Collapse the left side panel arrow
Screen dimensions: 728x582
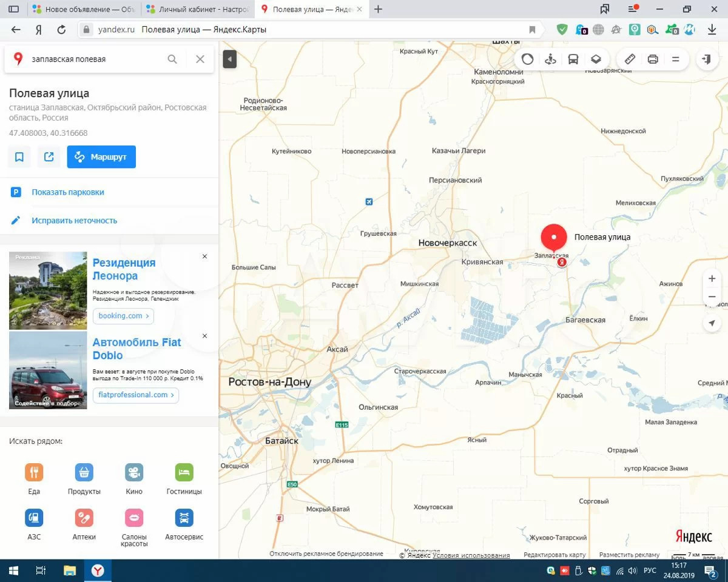[x=229, y=59]
